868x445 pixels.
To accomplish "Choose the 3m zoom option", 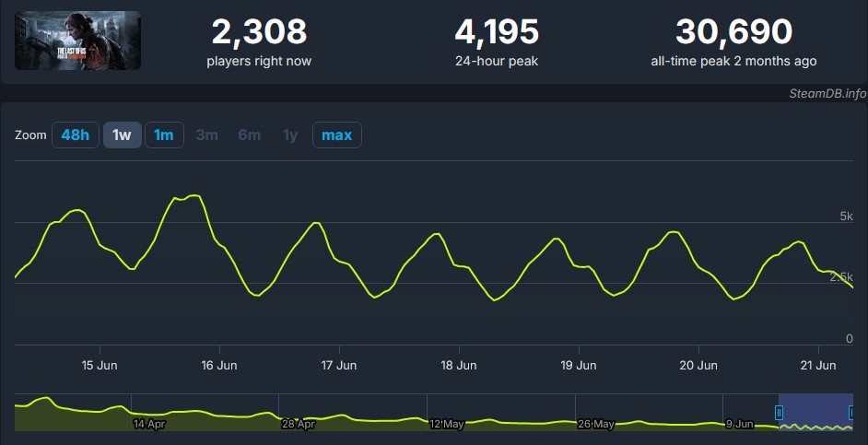I will (x=207, y=135).
